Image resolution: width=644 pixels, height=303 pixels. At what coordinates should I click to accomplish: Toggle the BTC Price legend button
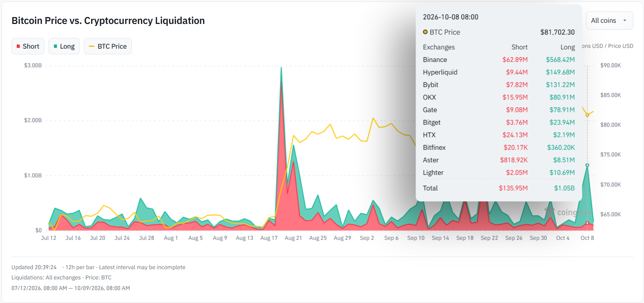pos(108,46)
